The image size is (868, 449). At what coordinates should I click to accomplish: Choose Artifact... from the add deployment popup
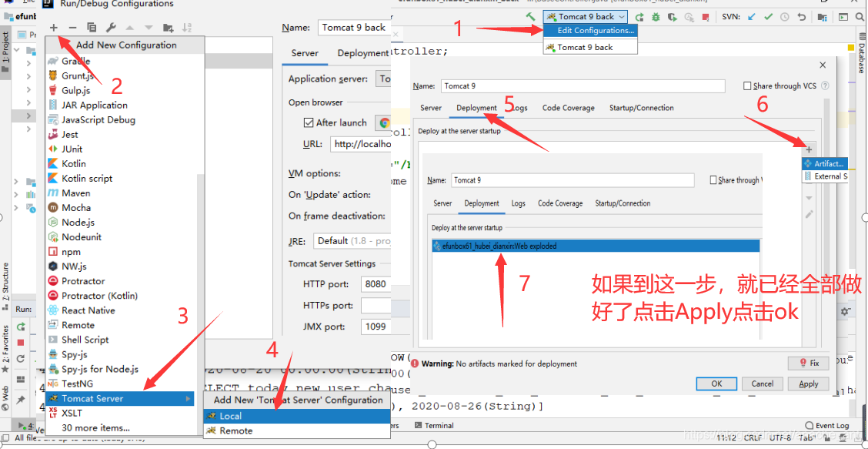click(x=825, y=163)
